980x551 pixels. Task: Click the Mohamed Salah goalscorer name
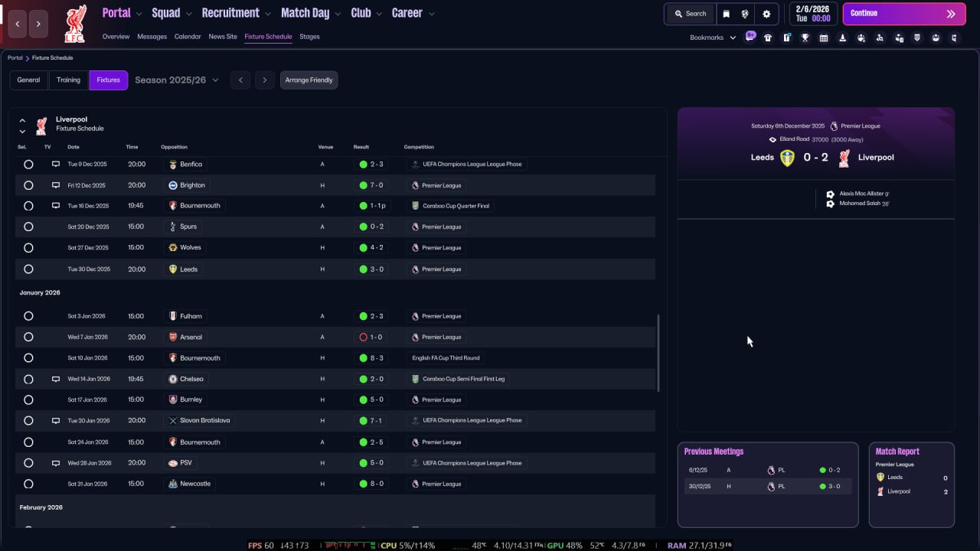(861, 204)
